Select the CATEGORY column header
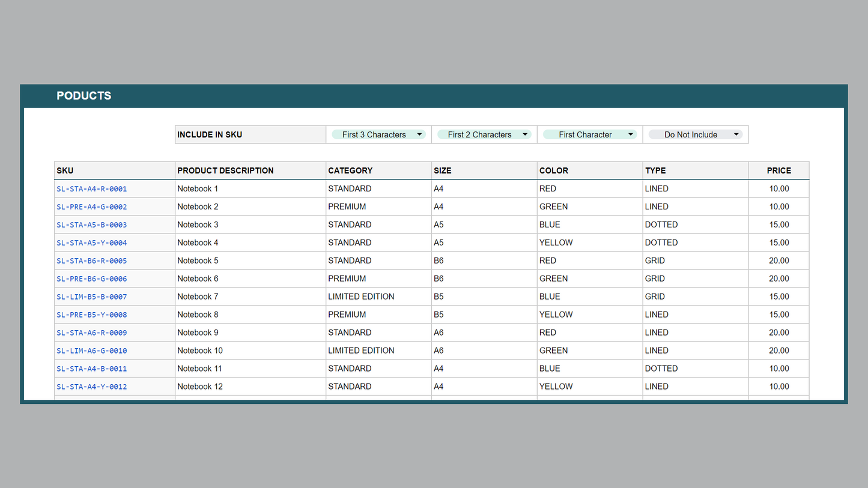The height and width of the screenshot is (488, 868). (350, 170)
